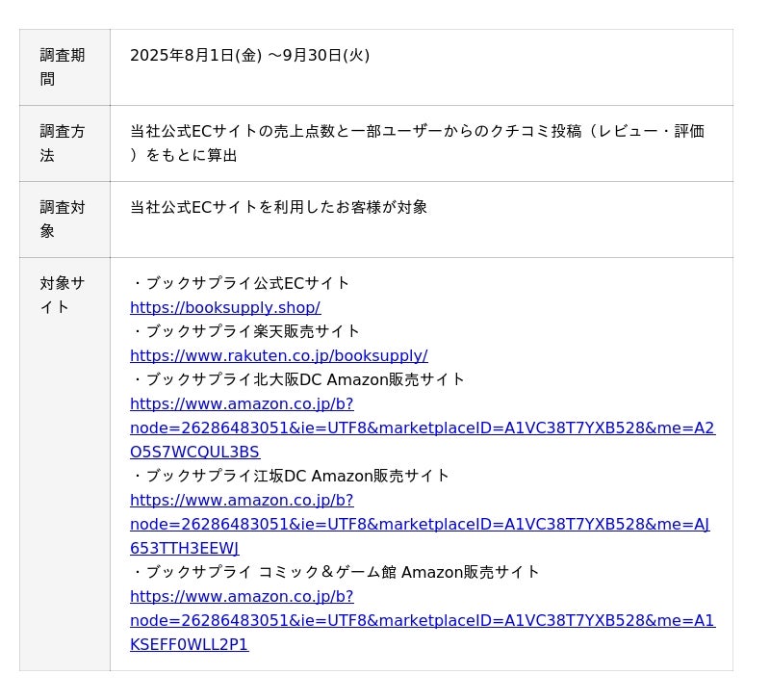
Task: Click the 調査方法 row header cell
Action: tap(64, 143)
